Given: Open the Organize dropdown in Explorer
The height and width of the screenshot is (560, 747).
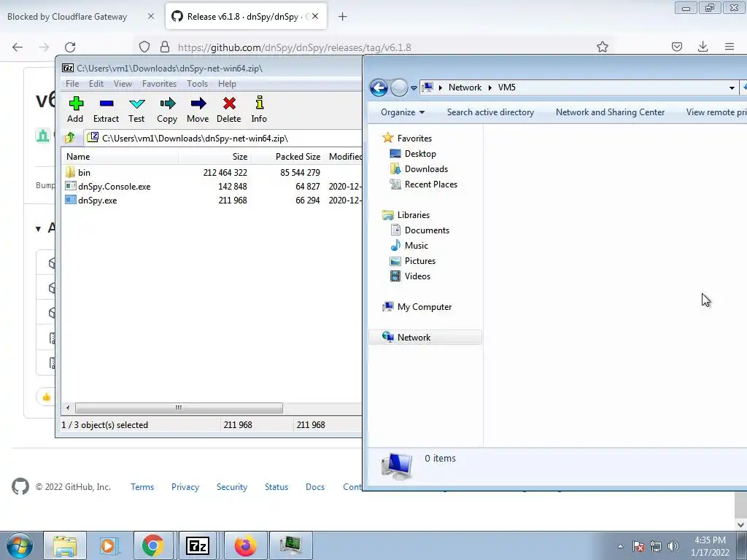Looking at the screenshot, I should point(403,112).
